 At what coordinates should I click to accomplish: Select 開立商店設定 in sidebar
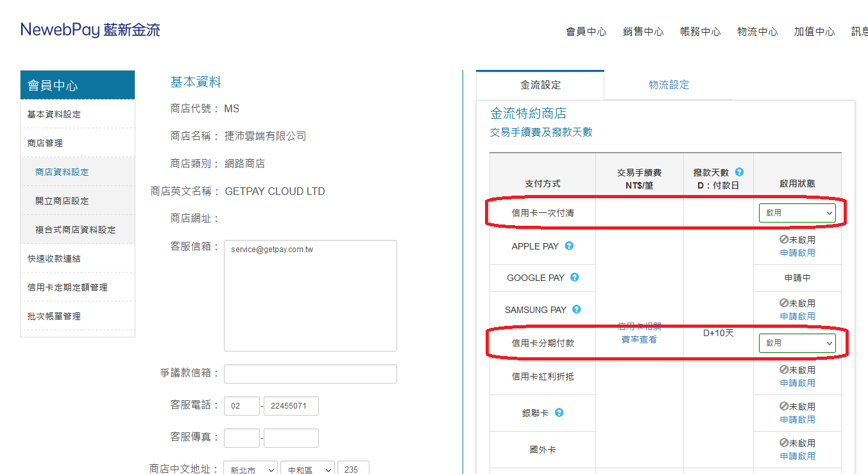click(x=78, y=201)
